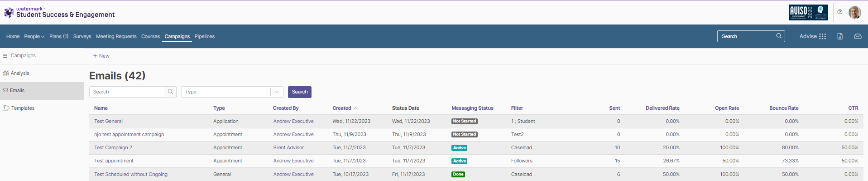Click Test2 filter cell
868x181 pixels.
pos(517,134)
